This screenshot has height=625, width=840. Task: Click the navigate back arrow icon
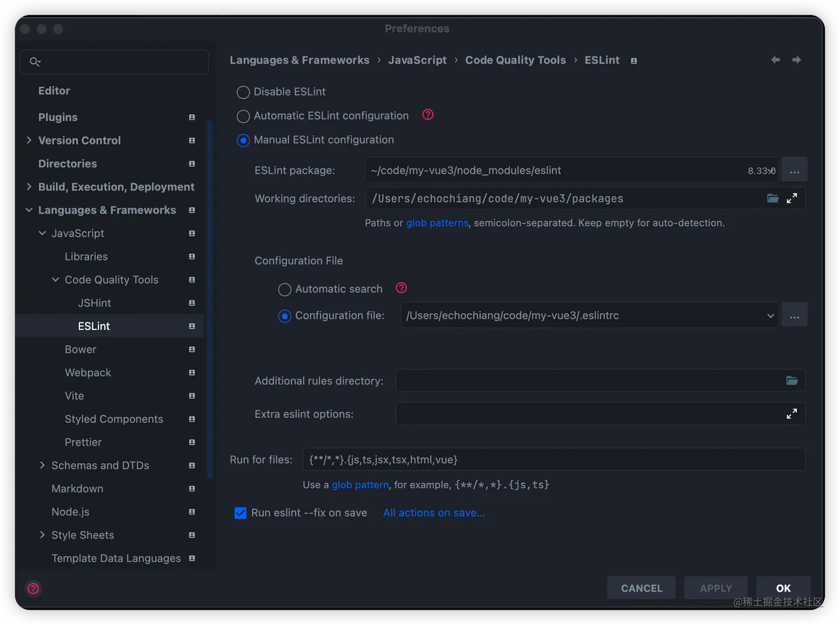[x=775, y=59]
